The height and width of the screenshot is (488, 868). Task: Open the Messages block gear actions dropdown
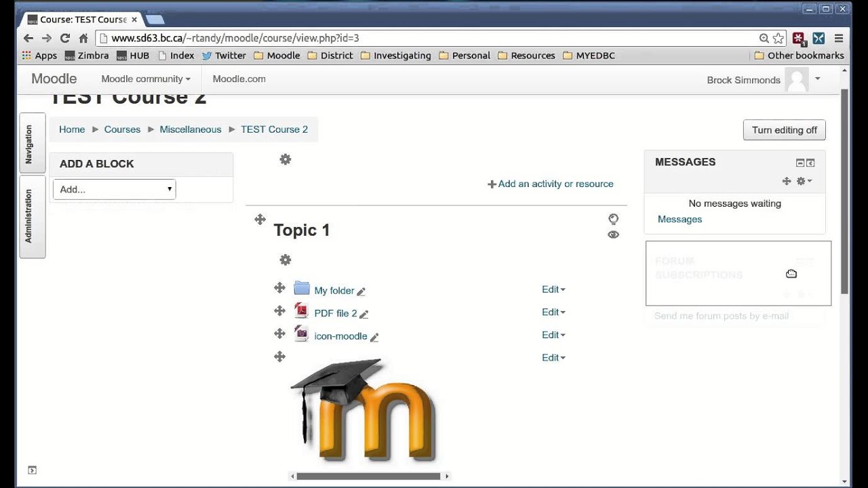pos(804,181)
